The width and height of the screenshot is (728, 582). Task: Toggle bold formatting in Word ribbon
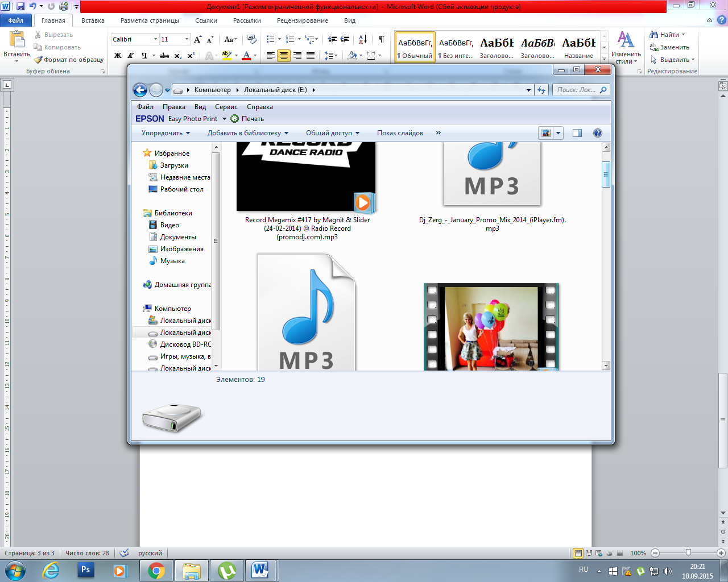tap(118, 56)
